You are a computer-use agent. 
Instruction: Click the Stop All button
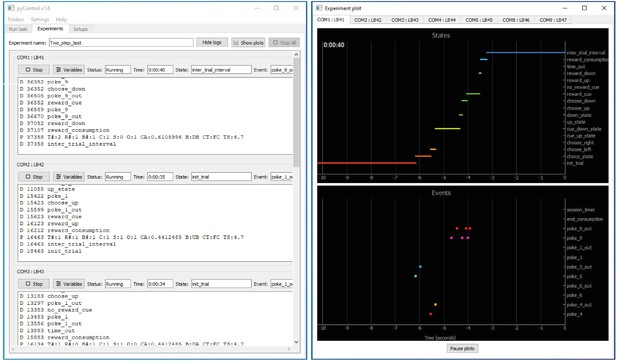coord(284,43)
